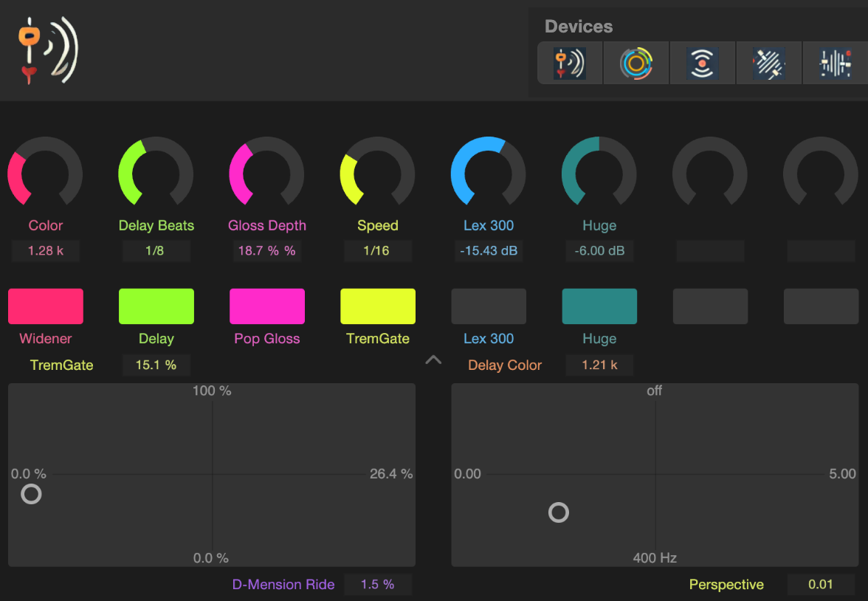This screenshot has height=601, width=868.
Task: Click the 26.4 % label on left pad
Action: click(x=391, y=473)
